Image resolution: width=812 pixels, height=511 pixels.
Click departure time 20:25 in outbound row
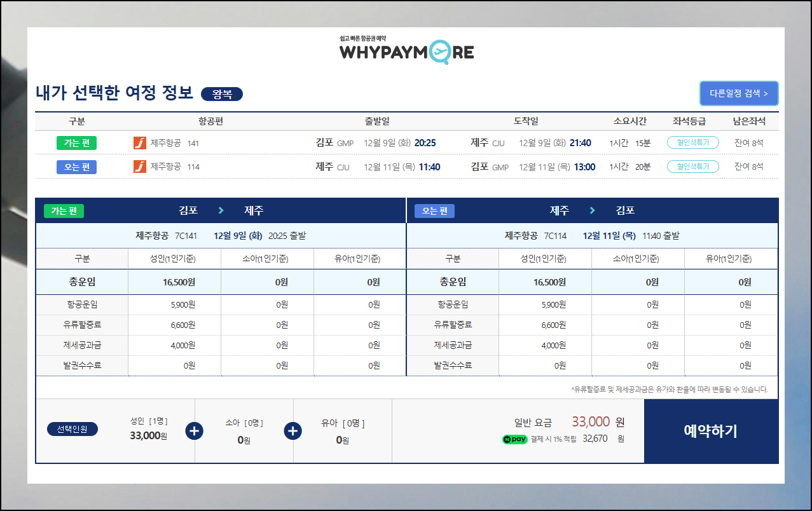[425, 143]
